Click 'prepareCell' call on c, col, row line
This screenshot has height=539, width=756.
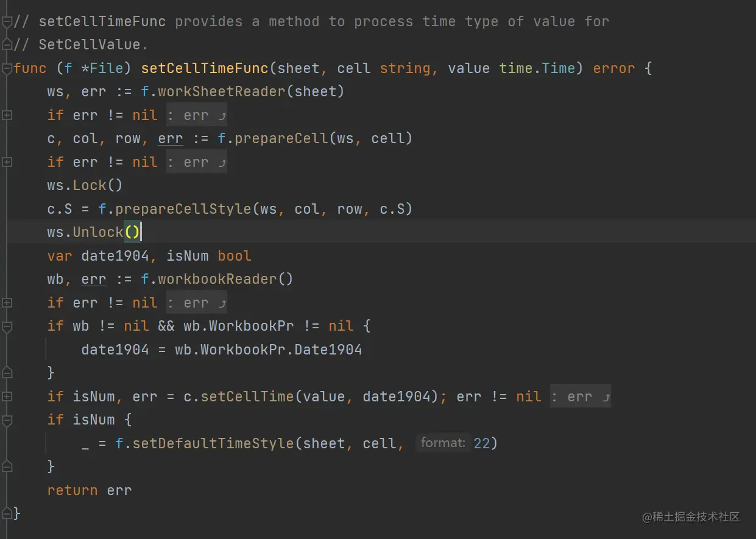click(281, 138)
